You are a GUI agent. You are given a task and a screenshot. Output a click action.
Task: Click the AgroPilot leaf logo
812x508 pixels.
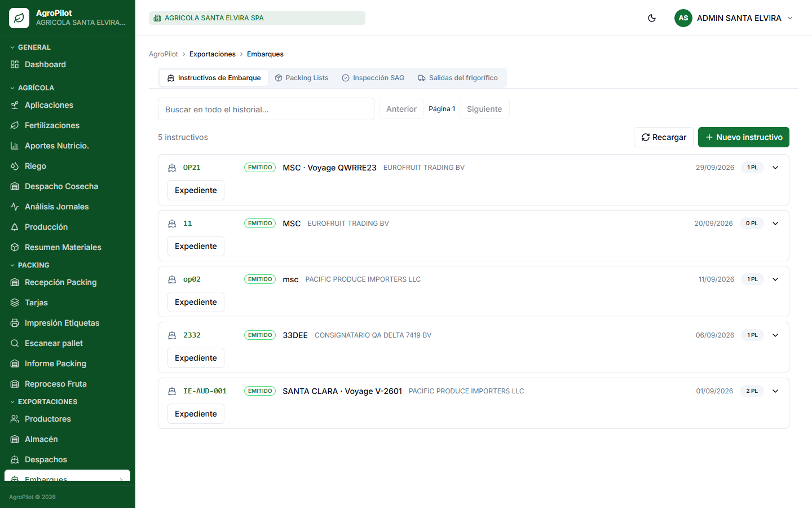point(19,18)
